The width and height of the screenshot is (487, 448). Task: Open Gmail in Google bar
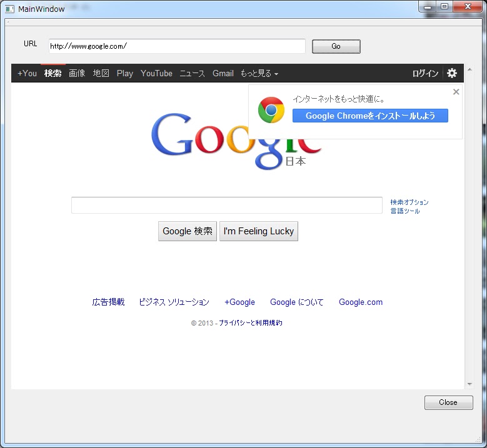click(x=223, y=73)
